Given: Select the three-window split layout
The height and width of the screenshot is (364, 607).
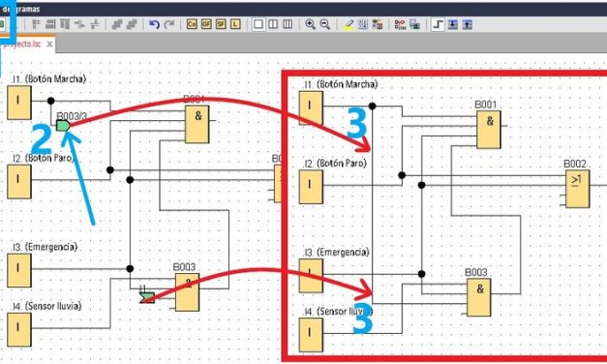Looking at the screenshot, I should (288, 24).
